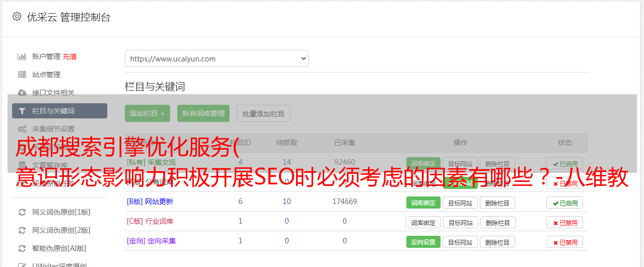Click 目标网站 in the 网站更新 row
Screen dimensions: 644x267
pyautogui.click(x=460, y=203)
